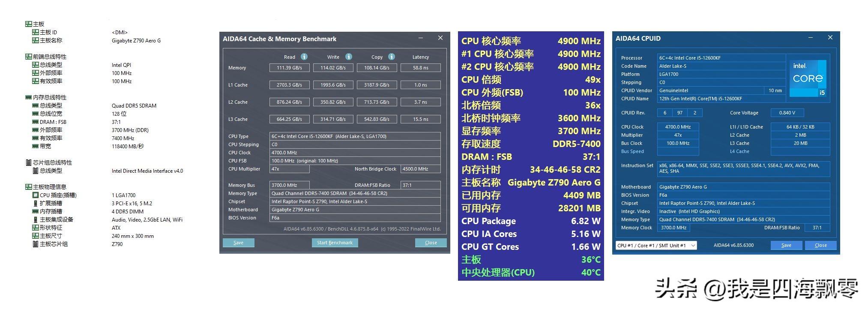Click the Intel Core i5 logo badge
Viewport: 868px width, 309px height.
(x=808, y=78)
